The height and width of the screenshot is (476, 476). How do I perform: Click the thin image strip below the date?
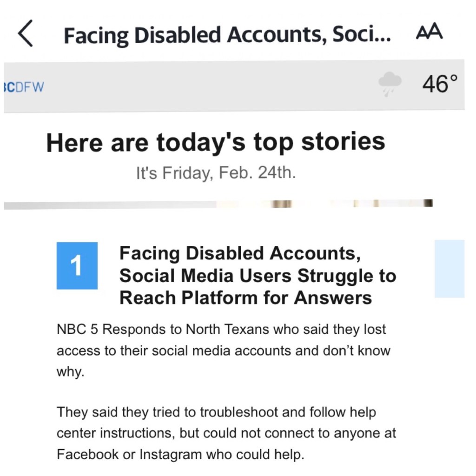(218, 204)
